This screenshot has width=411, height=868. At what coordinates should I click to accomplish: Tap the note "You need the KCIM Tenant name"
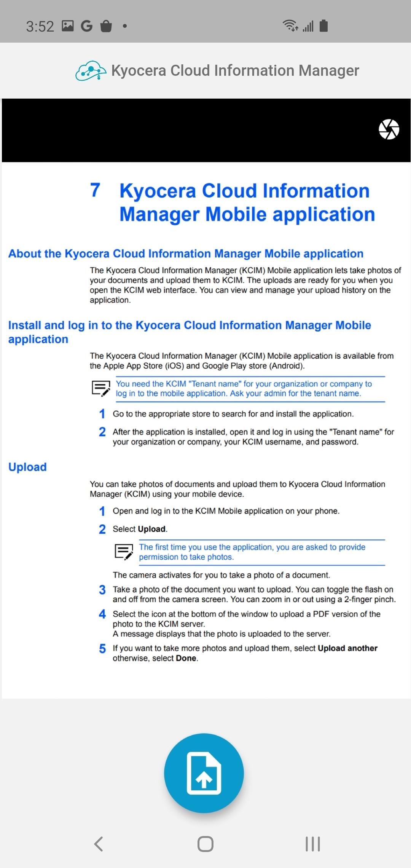tap(244, 389)
